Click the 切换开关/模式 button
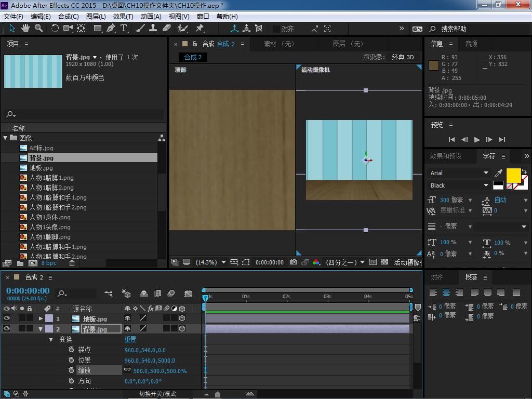The height and width of the screenshot is (399, 532). click(x=157, y=394)
